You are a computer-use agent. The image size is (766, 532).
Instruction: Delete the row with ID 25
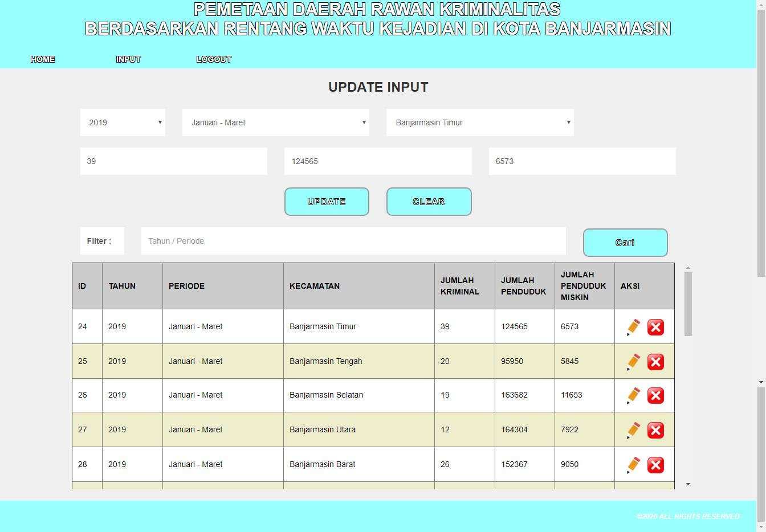click(x=655, y=362)
